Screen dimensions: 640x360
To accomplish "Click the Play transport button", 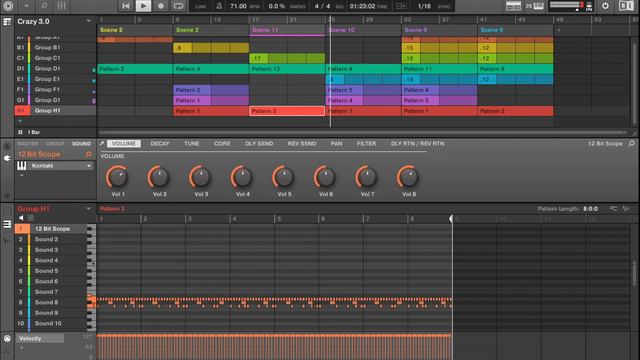I will click(x=143, y=6).
